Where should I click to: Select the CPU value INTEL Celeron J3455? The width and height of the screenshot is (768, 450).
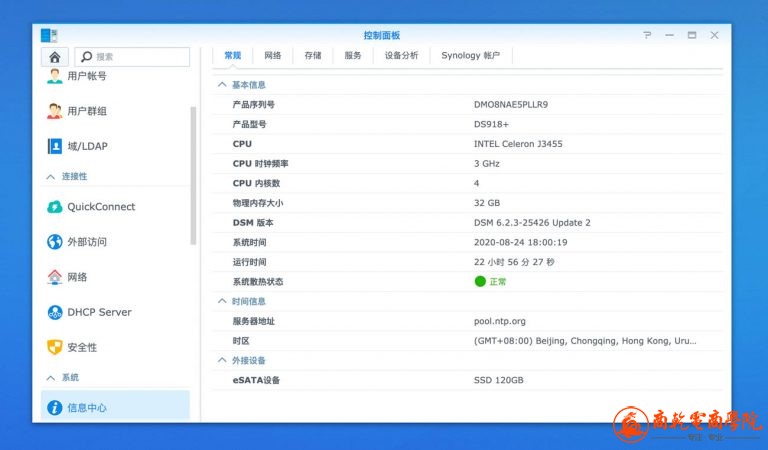click(x=518, y=144)
